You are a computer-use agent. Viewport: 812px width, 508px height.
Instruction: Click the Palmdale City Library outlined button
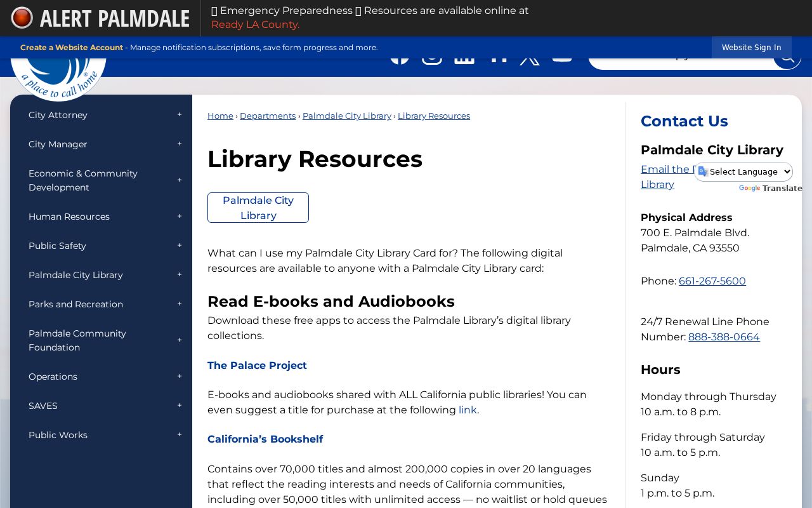(x=258, y=208)
